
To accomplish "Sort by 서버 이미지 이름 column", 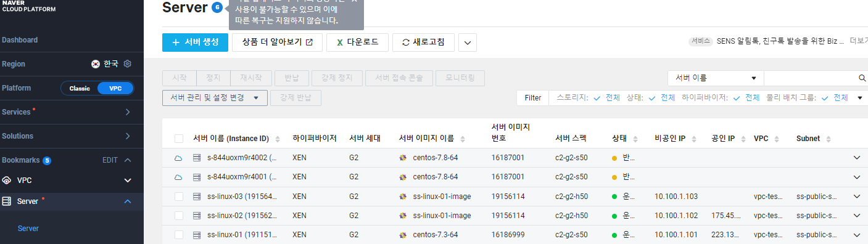I will pyautogui.click(x=462, y=139).
